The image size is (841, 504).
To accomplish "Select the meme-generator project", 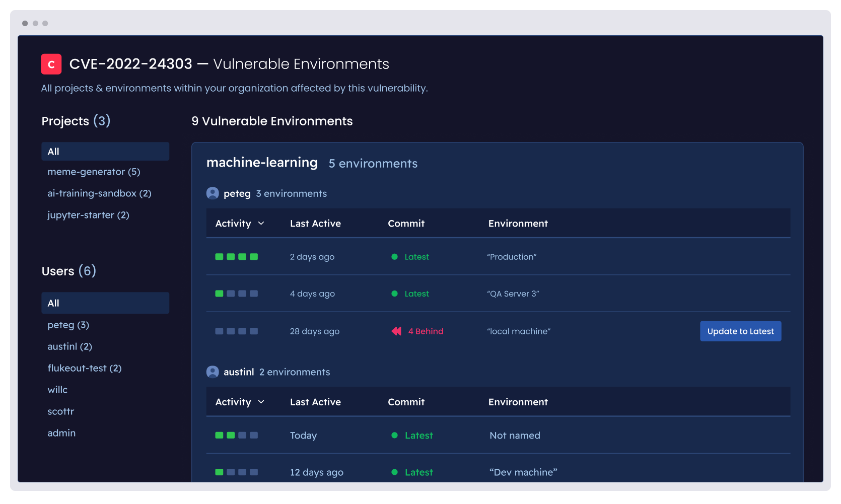I will [x=94, y=172].
